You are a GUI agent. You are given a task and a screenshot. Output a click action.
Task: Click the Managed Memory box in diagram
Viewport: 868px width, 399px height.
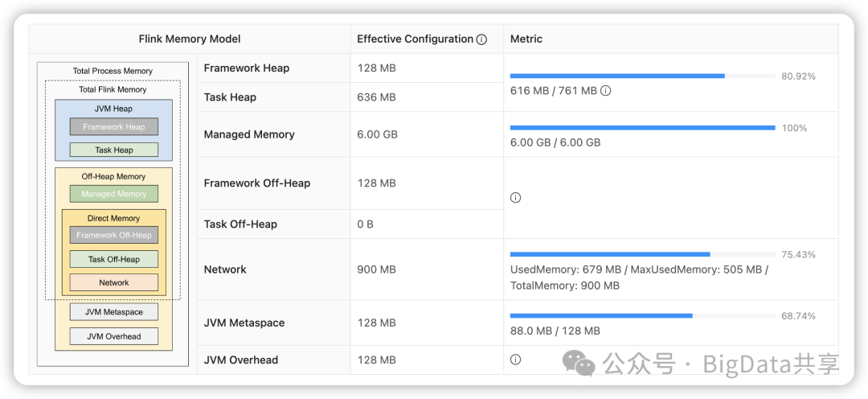point(114,194)
